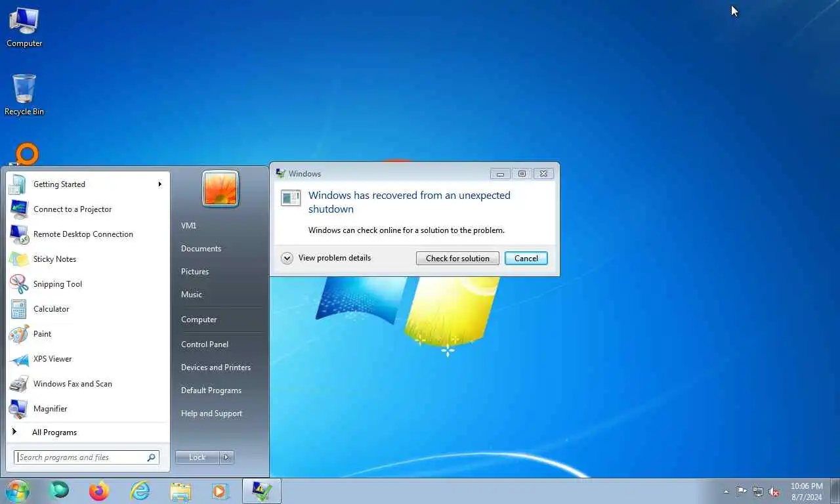Click the green round taskbar icon
Viewport: 840px width, 504px height.
[x=59, y=490]
